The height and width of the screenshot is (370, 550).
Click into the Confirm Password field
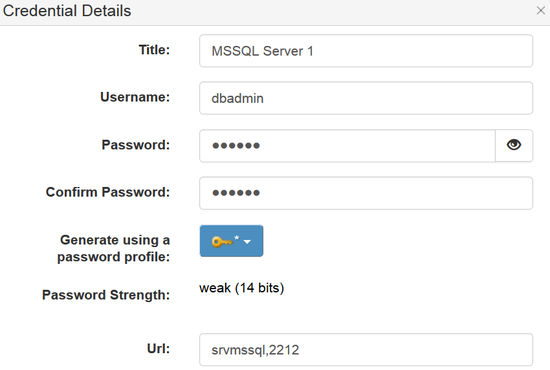click(x=366, y=193)
